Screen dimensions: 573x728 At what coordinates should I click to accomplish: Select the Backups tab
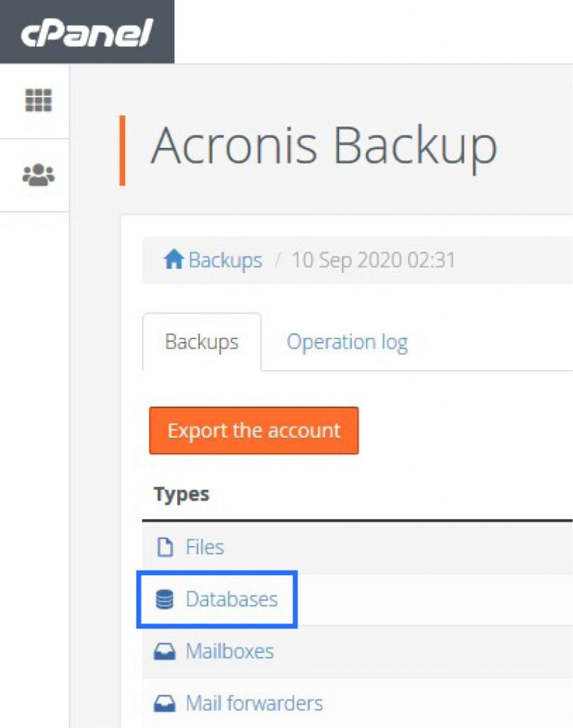(202, 342)
